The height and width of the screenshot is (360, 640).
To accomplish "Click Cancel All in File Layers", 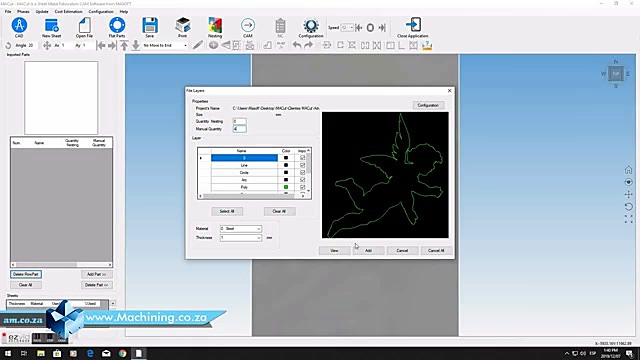I will coord(436,250).
